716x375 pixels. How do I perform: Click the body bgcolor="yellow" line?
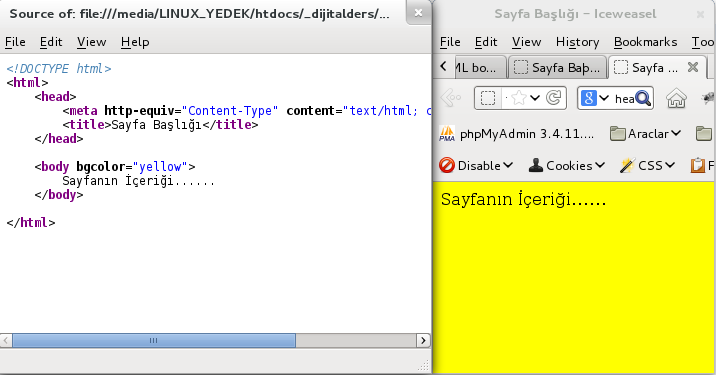pyautogui.click(x=115, y=167)
